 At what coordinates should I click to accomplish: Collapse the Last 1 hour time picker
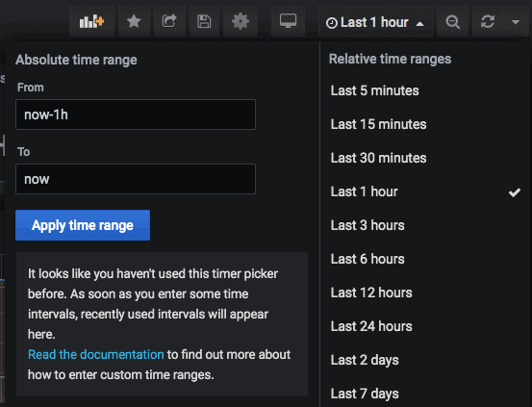375,22
